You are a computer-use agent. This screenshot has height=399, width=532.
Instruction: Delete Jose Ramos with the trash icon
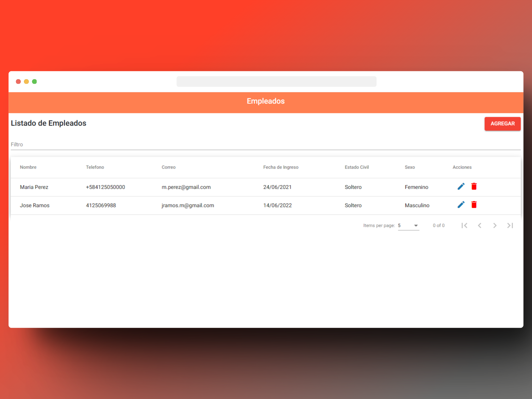click(474, 205)
